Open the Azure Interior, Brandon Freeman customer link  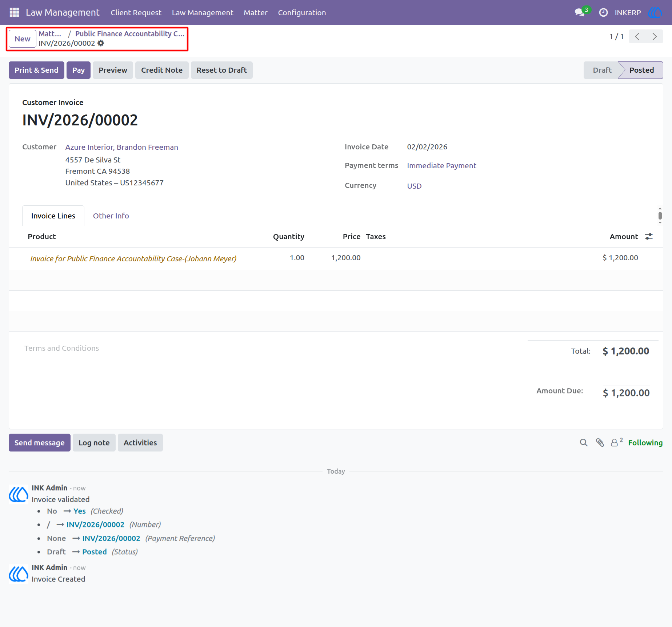[x=122, y=147]
